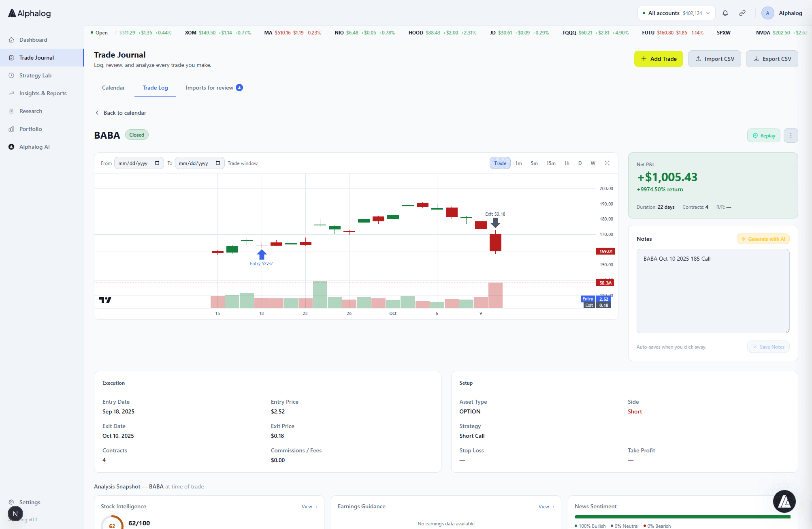Viewport: 812px width, 529px height.
Task: Open Portfolio page
Action: pyautogui.click(x=42, y=129)
